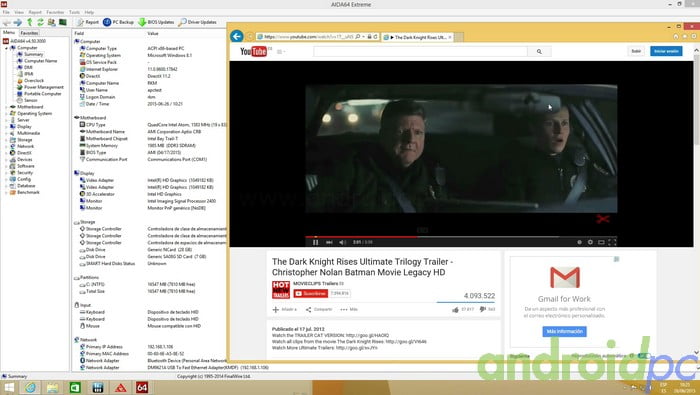The height and width of the screenshot is (395, 700).
Task: Expand the Server tree node
Action: click(6, 120)
